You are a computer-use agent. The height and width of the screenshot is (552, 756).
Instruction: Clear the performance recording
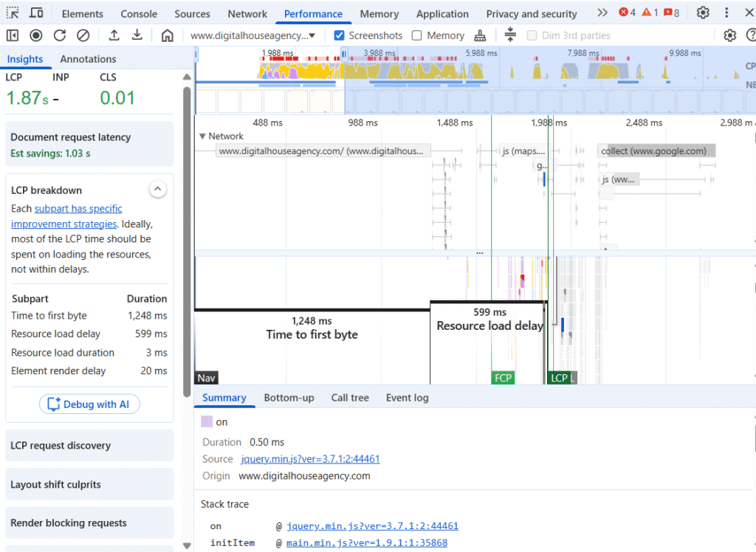[x=83, y=35]
